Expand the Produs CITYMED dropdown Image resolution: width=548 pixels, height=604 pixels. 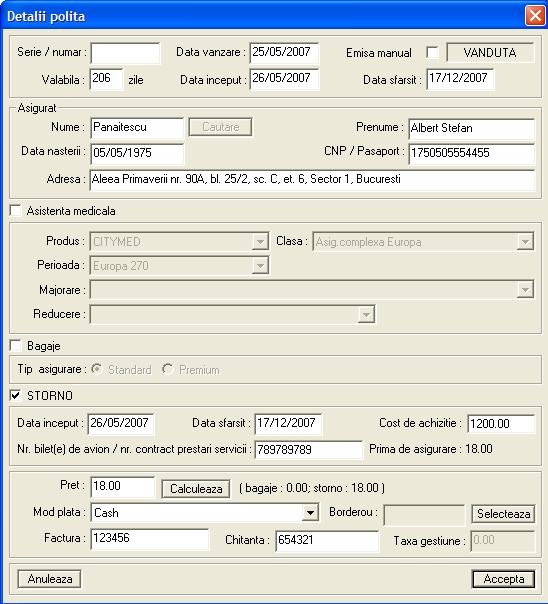pos(260,242)
